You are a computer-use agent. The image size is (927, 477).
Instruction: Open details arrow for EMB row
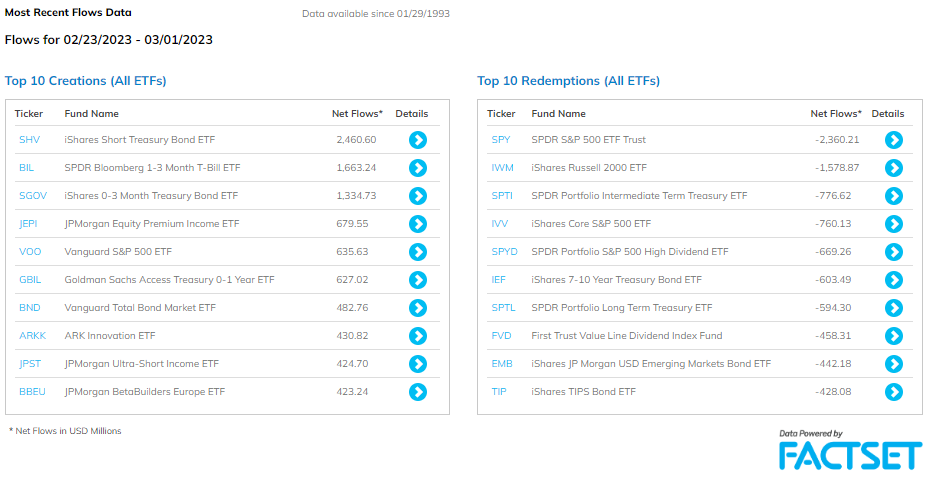coord(893,364)
